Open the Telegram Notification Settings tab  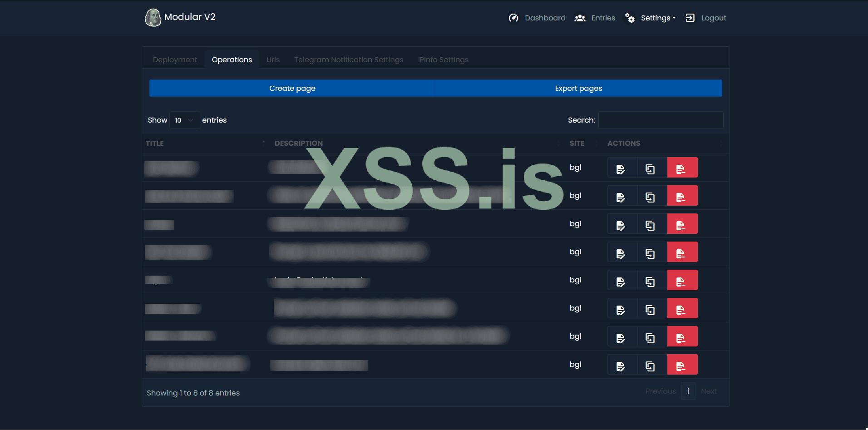349,59
